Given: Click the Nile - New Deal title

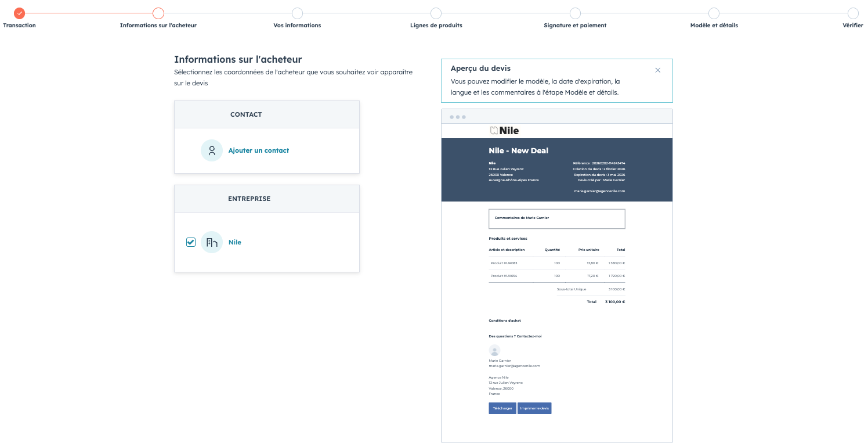Looking at the screenshot, I should tap(518, 151).
